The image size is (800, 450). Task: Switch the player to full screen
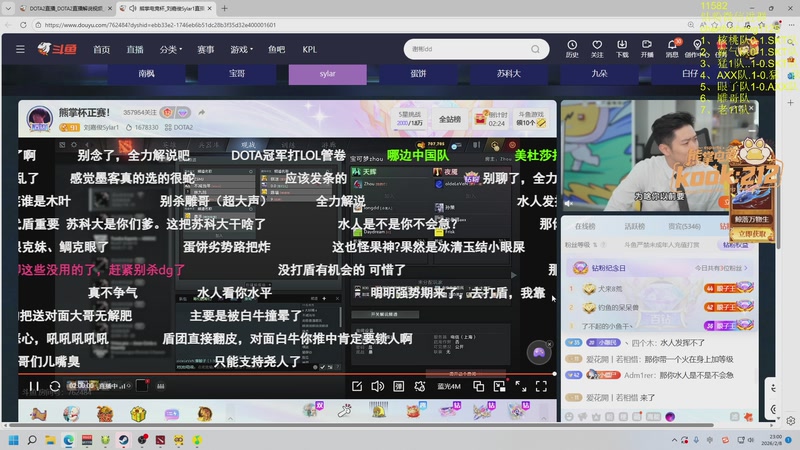541,386
